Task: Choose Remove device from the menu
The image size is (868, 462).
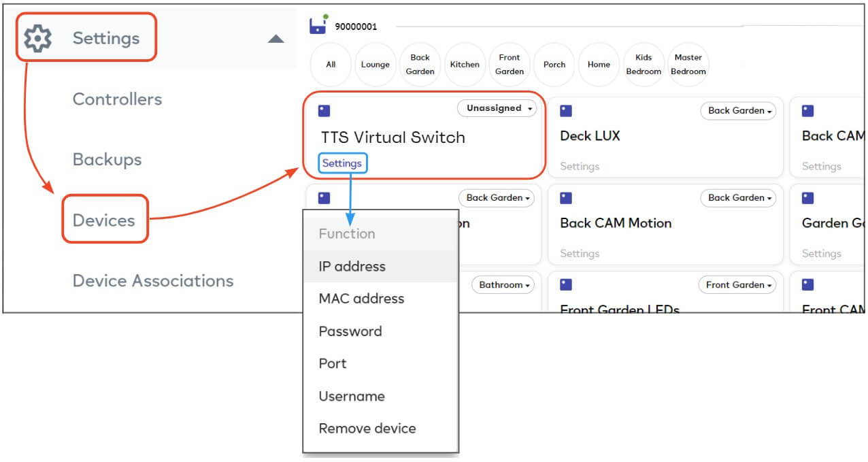Action: click(x=367, y=429)
